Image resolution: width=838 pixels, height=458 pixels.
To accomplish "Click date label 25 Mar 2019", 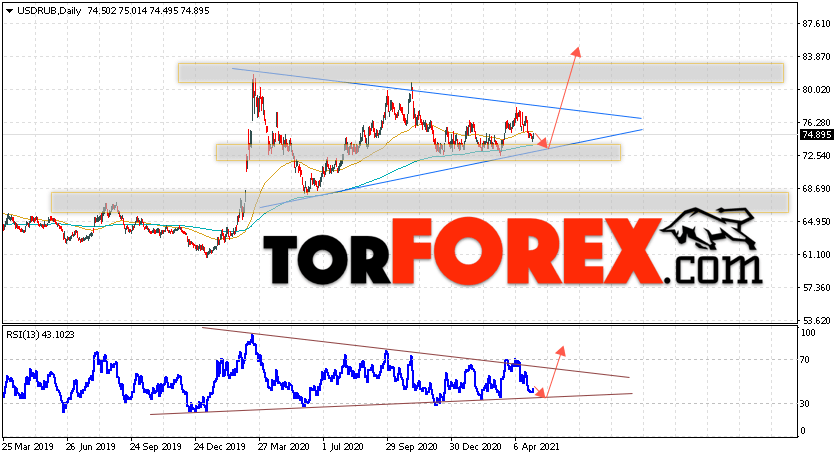I will click(x=27, y=446).
